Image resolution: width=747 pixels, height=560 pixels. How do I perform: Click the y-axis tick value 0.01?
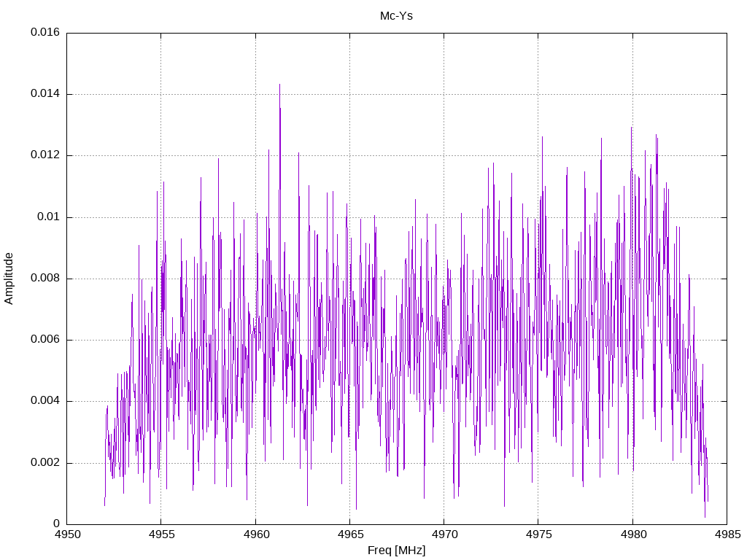[49, 217]
